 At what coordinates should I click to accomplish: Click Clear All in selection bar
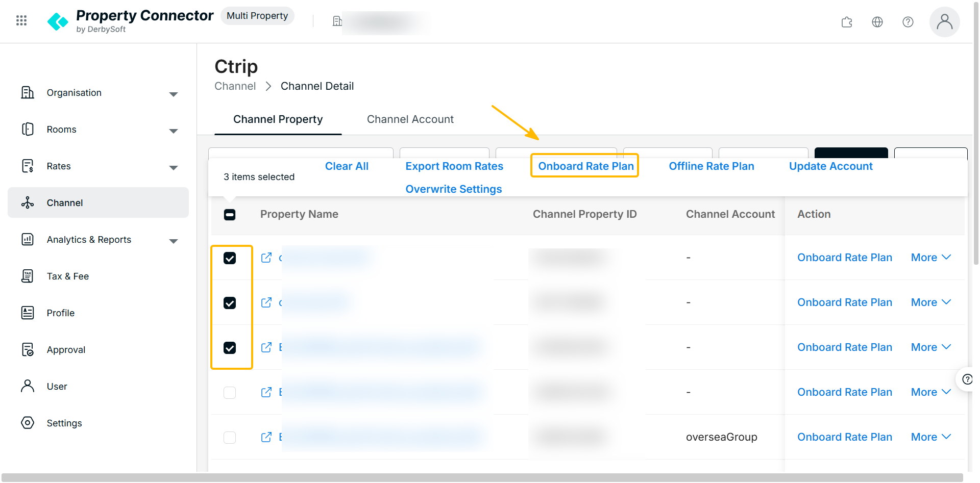point(347,166)
